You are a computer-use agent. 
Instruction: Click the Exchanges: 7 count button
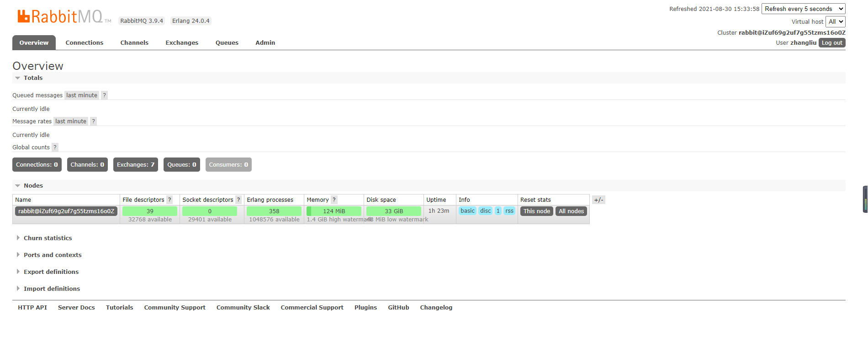click(x=136, y=164)
